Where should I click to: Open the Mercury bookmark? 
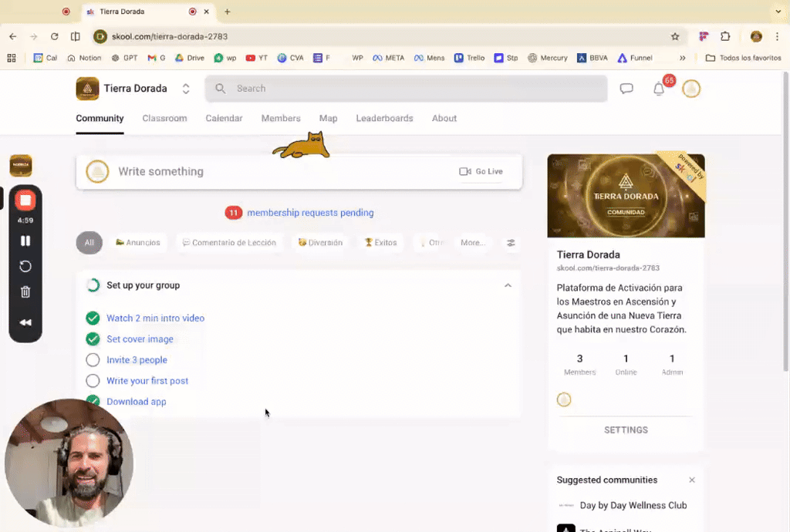(548, 58)
